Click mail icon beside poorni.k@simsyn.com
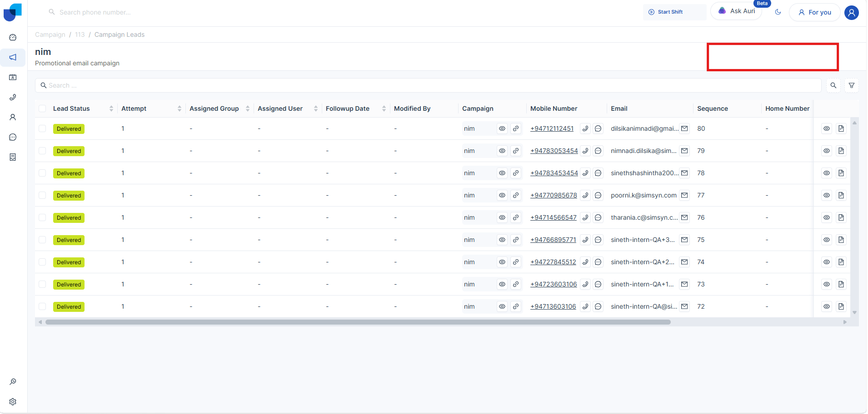The width and height of the screenshot is (868, 414). [684, 196]
